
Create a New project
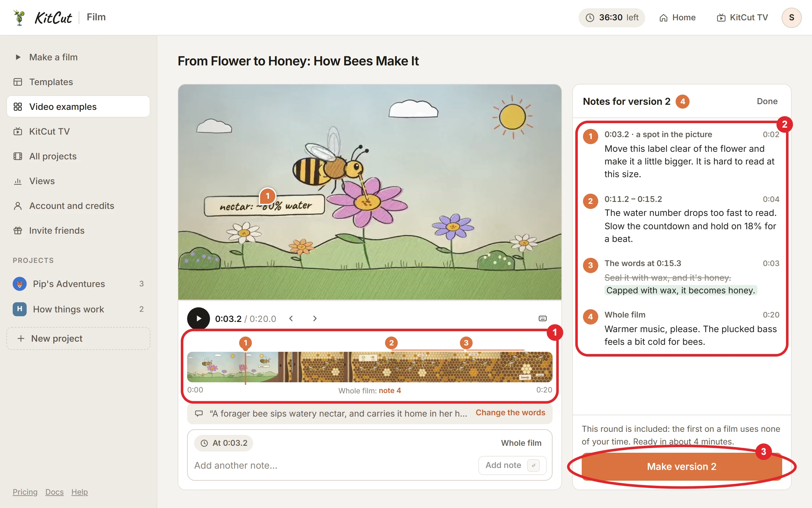click(x=78, y=338)
